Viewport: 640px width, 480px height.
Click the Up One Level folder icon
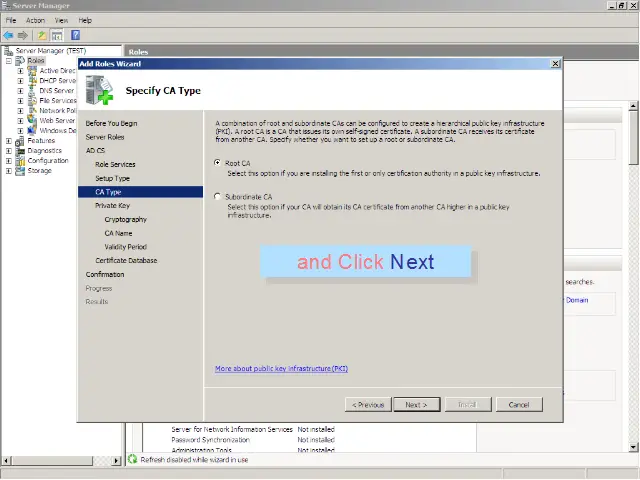42,35
